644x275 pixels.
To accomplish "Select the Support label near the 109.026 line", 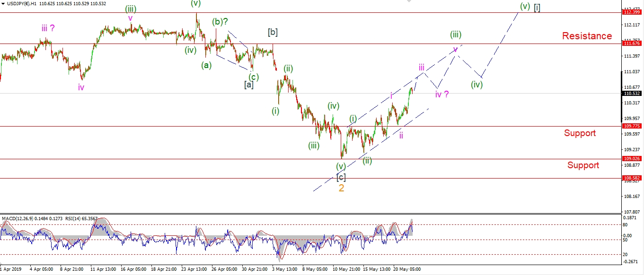I will (583, 165).
